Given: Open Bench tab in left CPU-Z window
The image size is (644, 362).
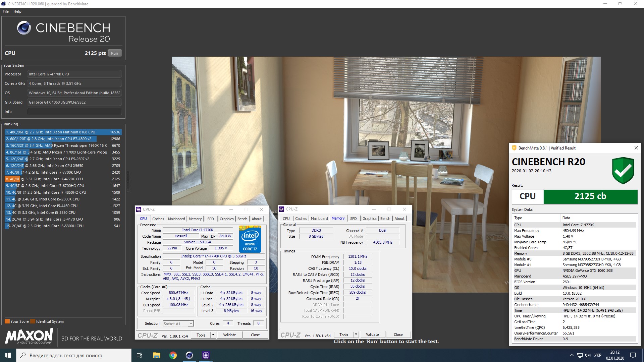Looking at the screenshot, I should coord(243,219).
